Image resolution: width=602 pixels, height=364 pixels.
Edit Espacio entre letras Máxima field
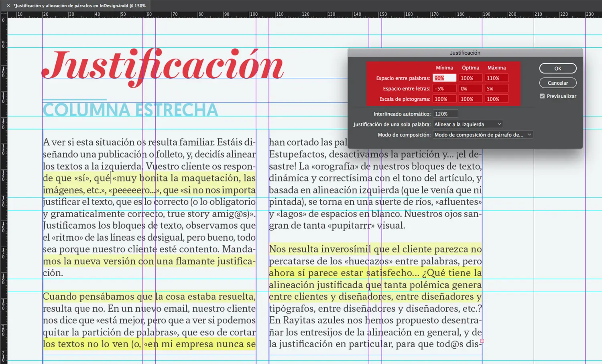pyautogui.click(x=497, y=89)
